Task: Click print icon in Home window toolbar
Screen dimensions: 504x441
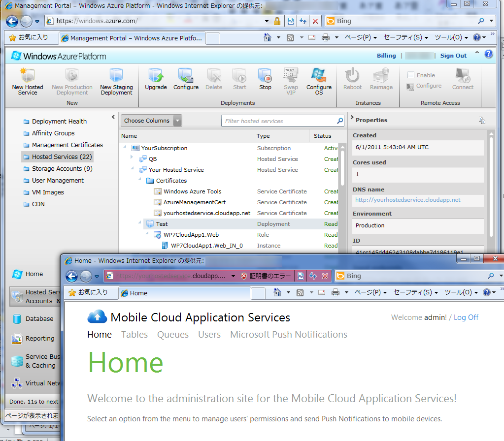Action: point(335,292)
